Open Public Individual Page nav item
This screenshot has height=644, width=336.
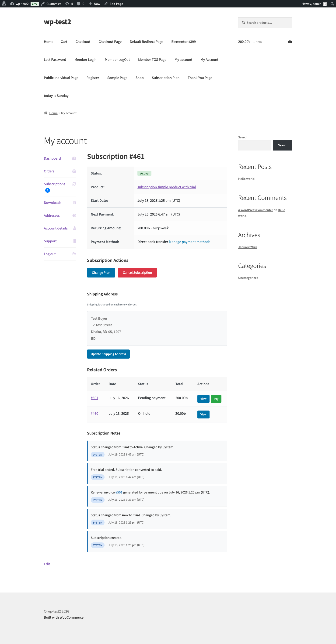[61, 78]
